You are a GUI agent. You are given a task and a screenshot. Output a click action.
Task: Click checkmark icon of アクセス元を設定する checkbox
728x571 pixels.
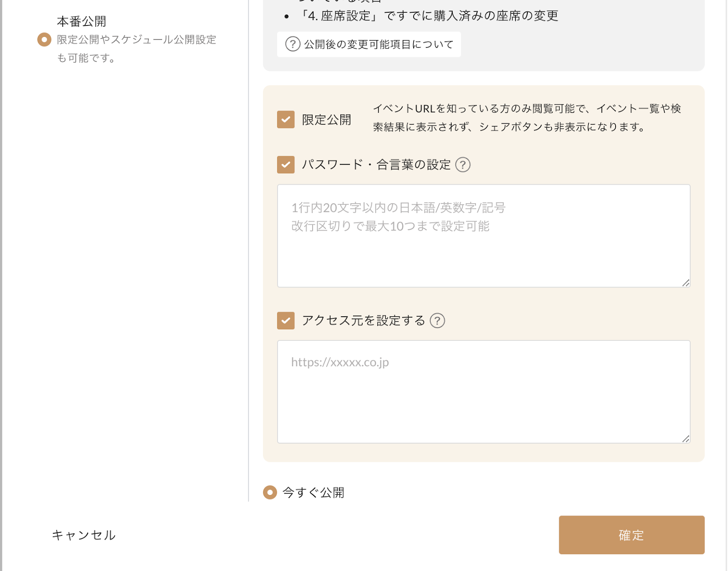(x=285, y=321)
